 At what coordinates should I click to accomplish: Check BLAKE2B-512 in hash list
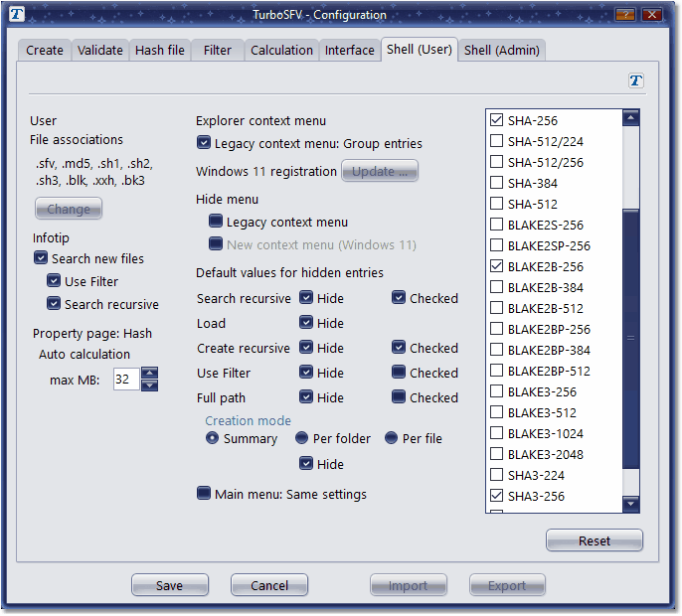496,307
